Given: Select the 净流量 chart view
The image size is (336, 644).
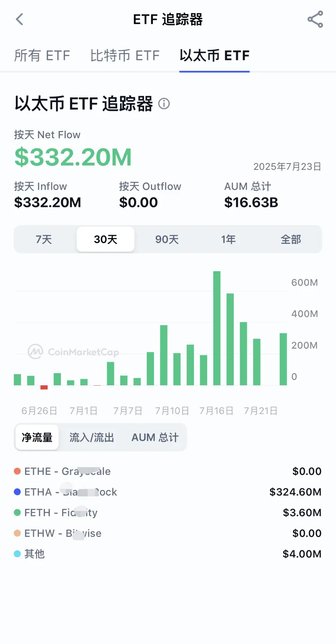Looking at the screenshot, I should [x=37, y=437].
